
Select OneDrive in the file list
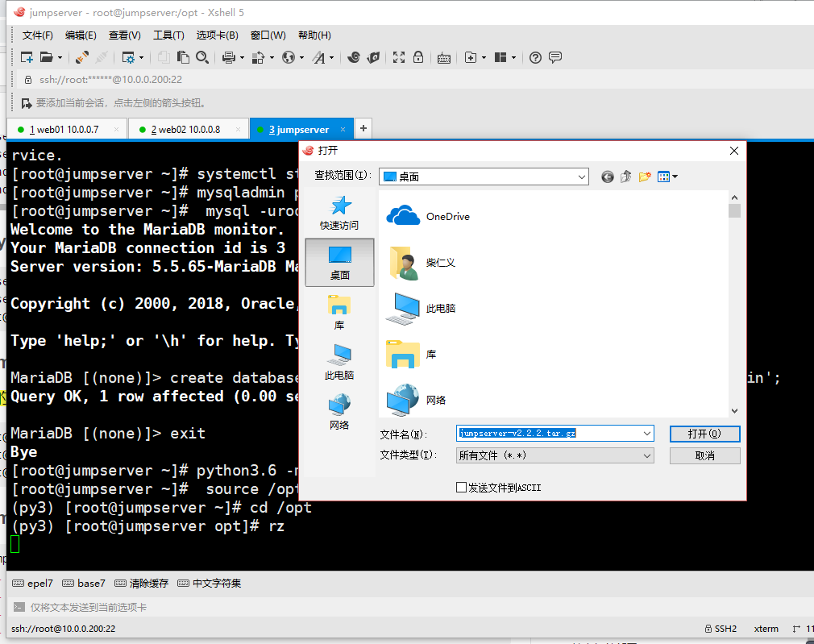pos(428,216)
